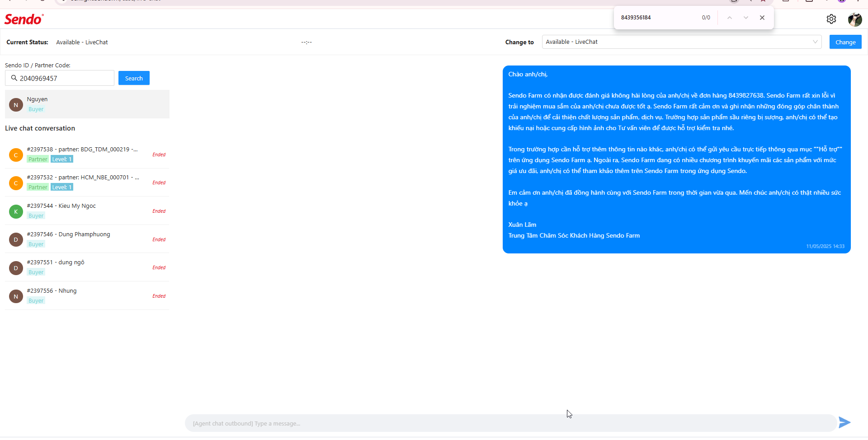Viewport: 868px width, 440px height.
Task: Click Partner tag on chat #2397532
Action: pos(38,187)
